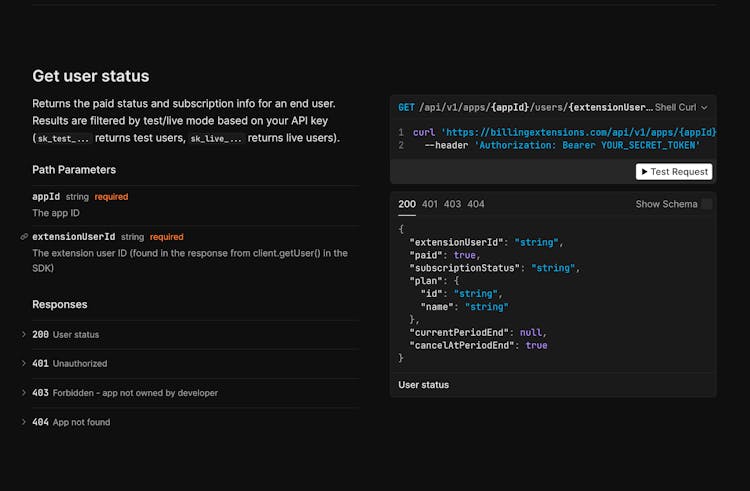750x491 pixels.
Task: Switch to the 403 response example tab
Action: pyautogui.click(x=452, y=204)
